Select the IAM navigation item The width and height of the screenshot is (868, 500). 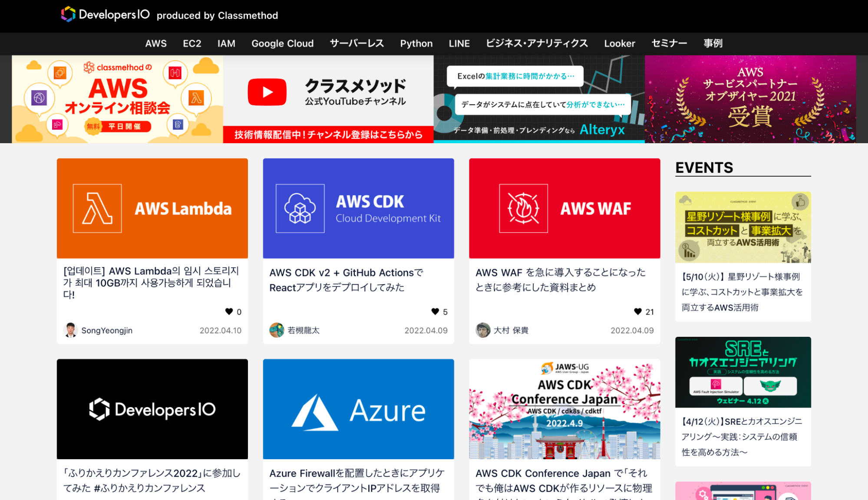coord(226,43)
